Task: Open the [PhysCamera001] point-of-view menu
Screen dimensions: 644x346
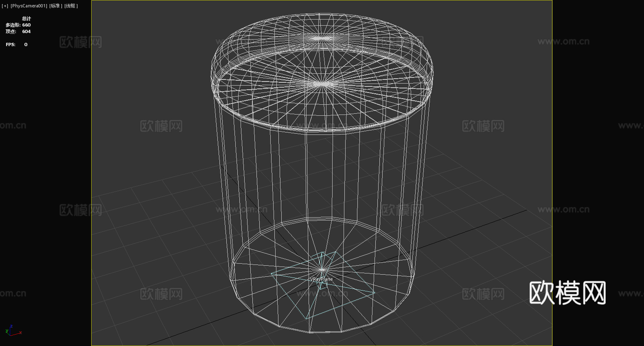Action: click(x=28, y=6)
